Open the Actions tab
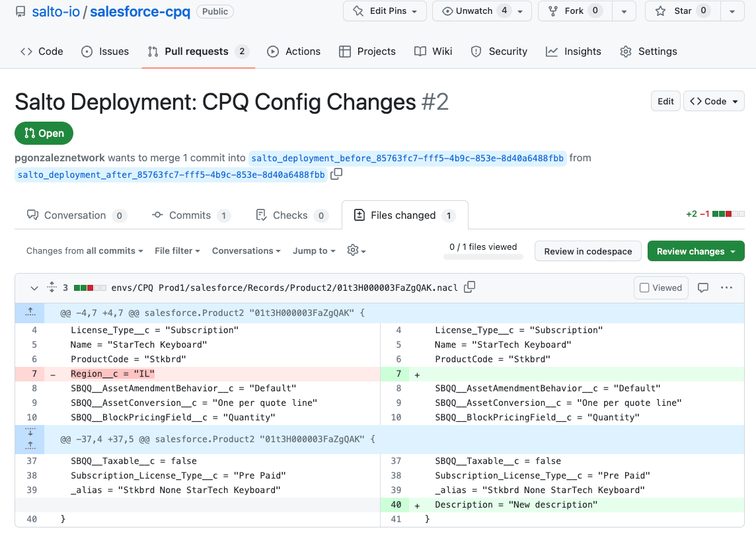Image resolution: width=756 pixels, height=544 pixels. tap(293, 52)
